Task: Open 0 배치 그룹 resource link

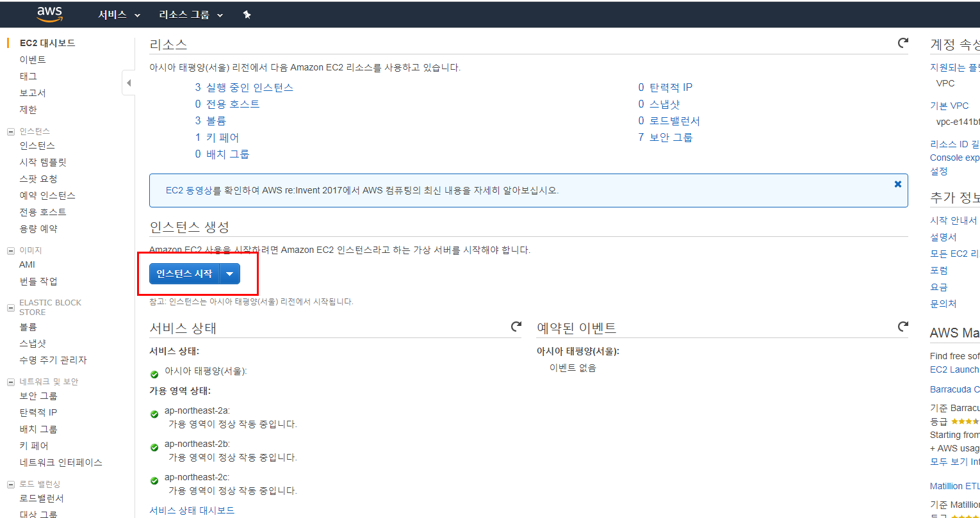Action: pos(222,154)
